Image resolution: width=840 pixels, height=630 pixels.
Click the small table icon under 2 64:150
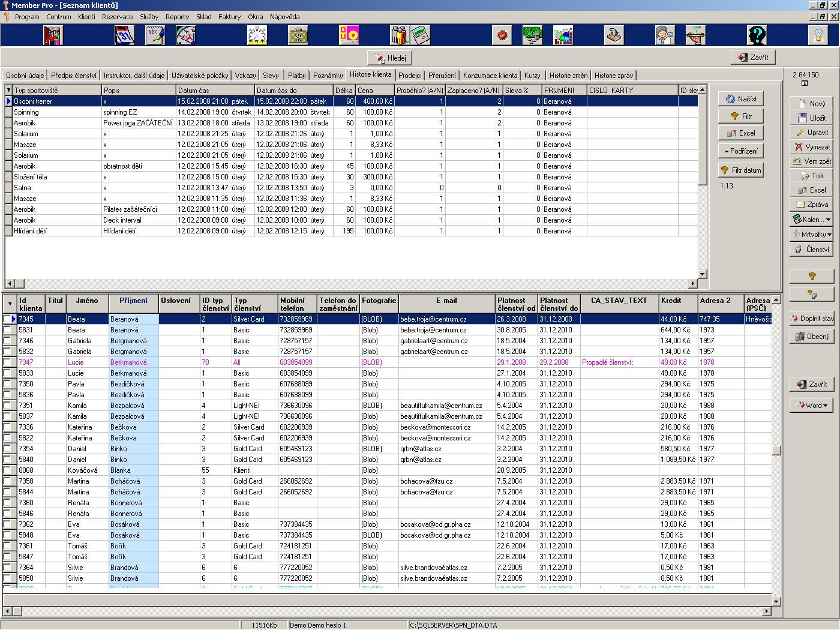tap(805, 83)
